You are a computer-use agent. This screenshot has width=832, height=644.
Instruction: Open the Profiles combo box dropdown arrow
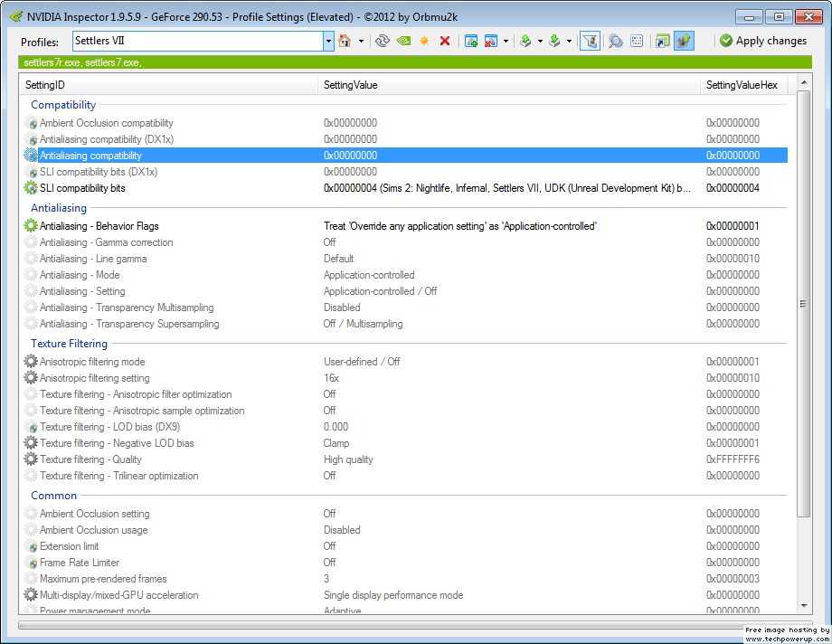[328, 41]
